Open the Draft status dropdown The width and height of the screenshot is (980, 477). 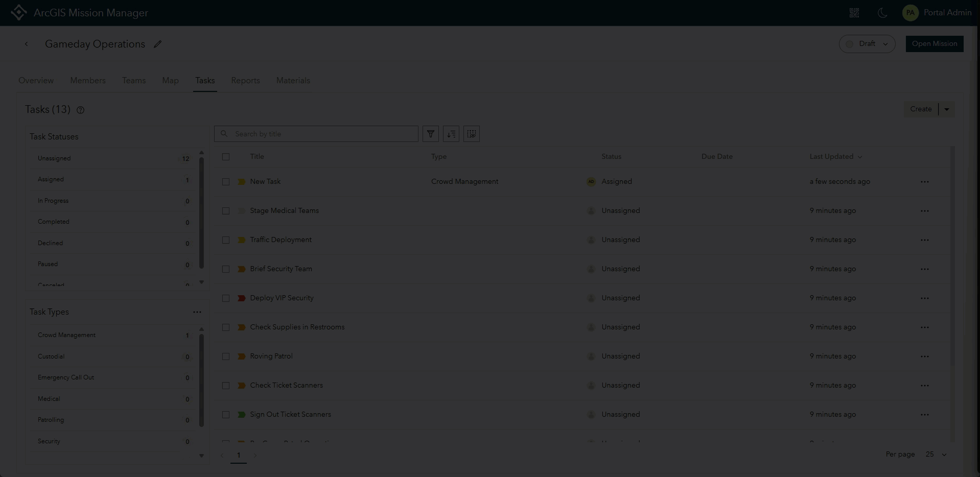867,43
